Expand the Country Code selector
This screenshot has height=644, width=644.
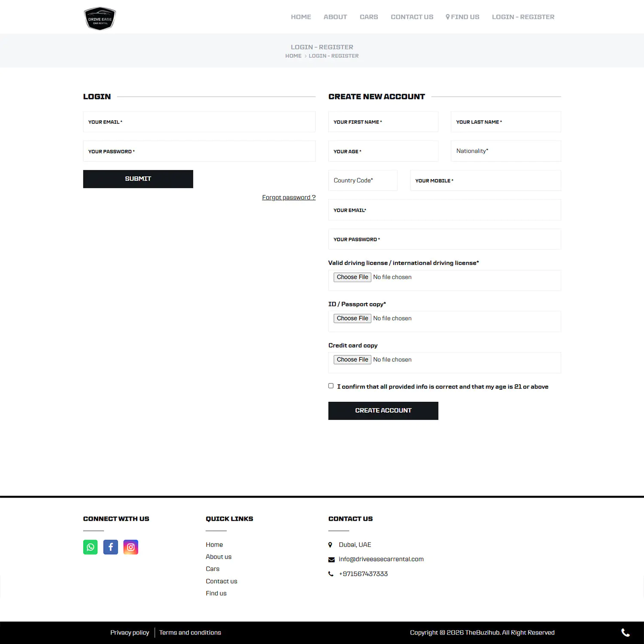(x=362, y=181)
